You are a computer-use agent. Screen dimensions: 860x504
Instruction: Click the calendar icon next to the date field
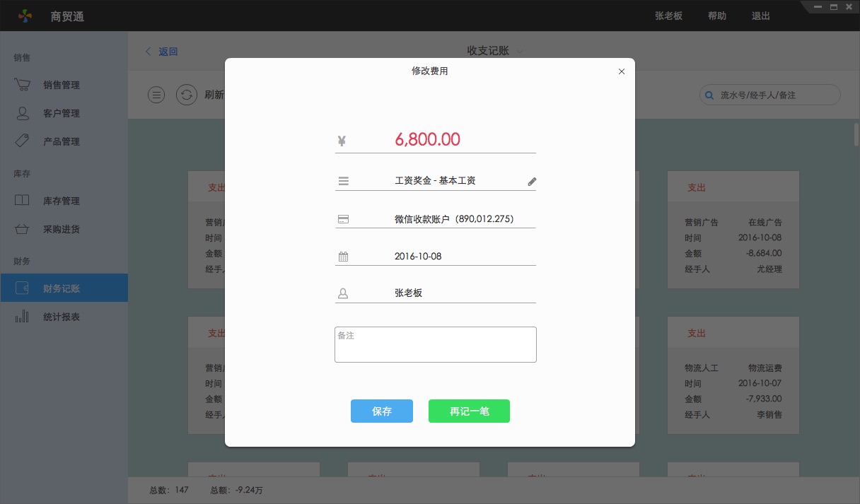[344, 256]
